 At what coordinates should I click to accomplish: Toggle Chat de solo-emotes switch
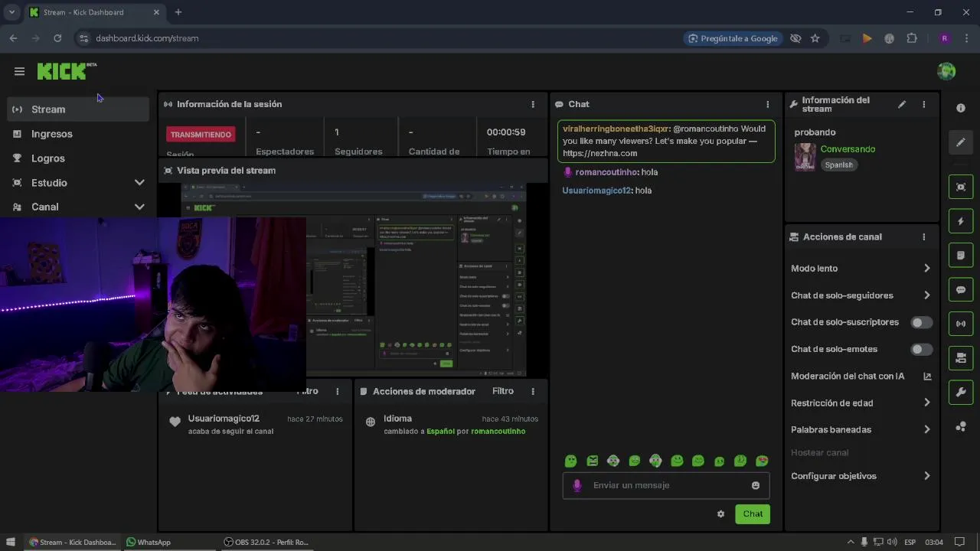point(921,349)
